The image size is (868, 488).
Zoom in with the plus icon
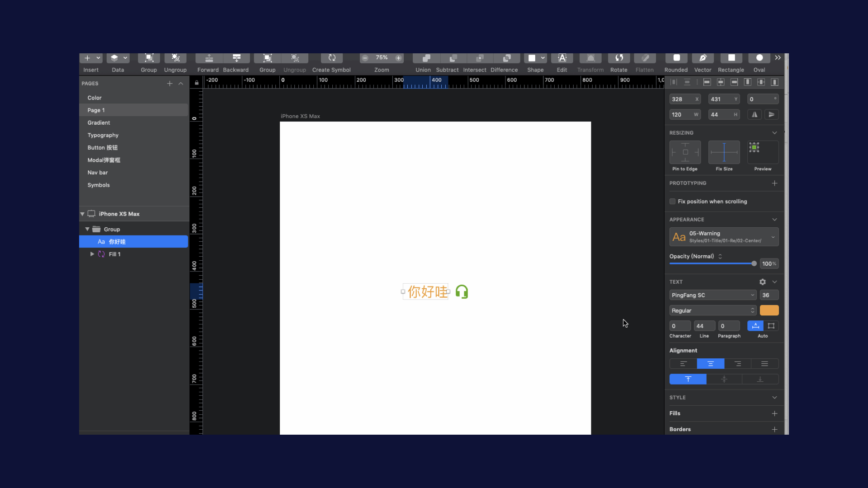(x=398, y=58)
